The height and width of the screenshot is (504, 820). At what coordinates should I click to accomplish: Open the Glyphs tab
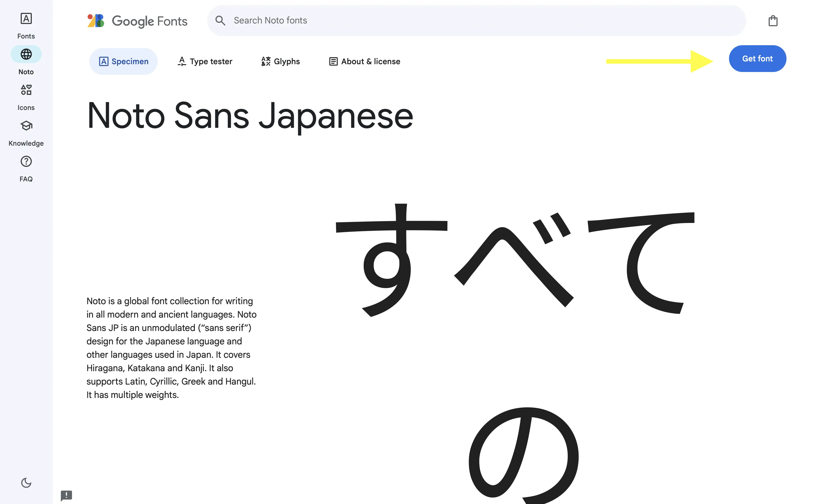coord(280,61)
